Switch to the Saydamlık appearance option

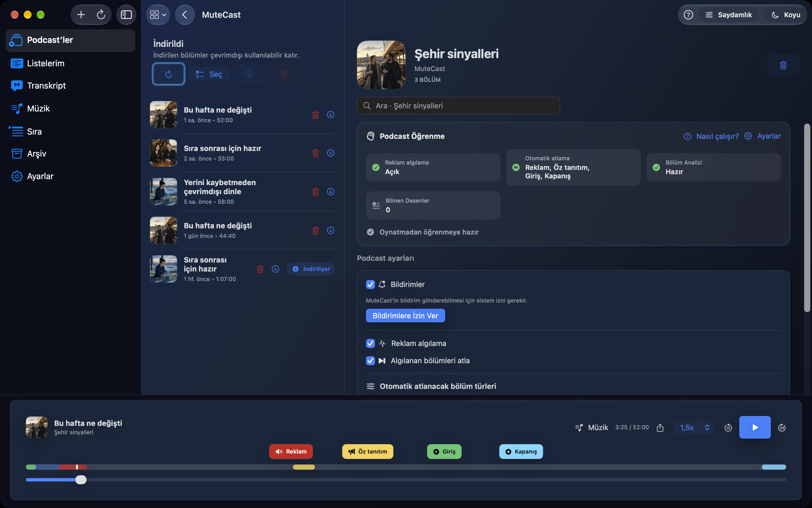tap(729, 15)
